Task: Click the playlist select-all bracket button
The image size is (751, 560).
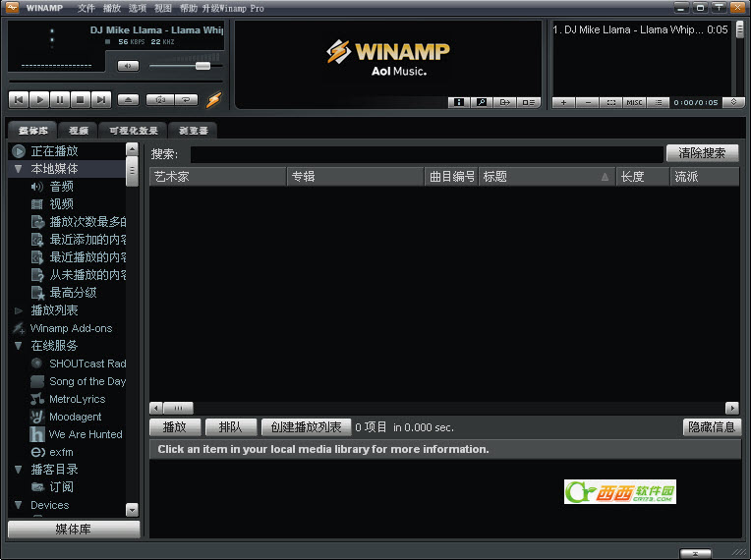Action: tap(611, 102)
